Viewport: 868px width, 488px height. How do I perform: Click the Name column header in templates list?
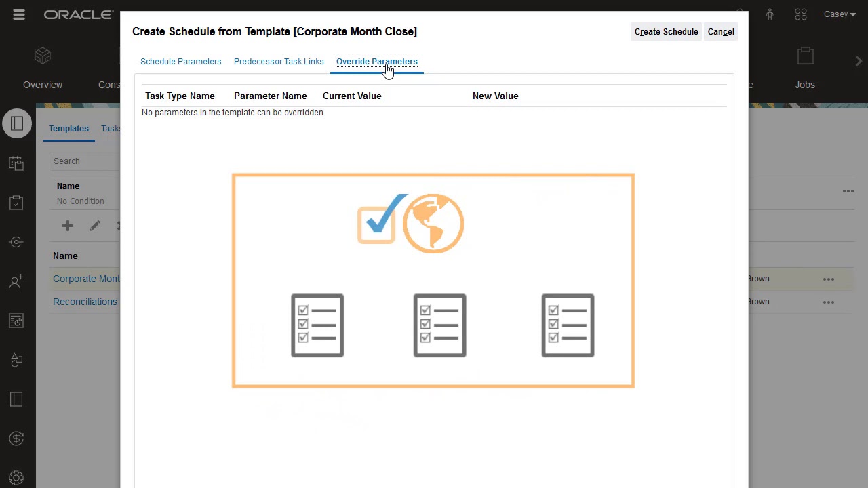65,256
